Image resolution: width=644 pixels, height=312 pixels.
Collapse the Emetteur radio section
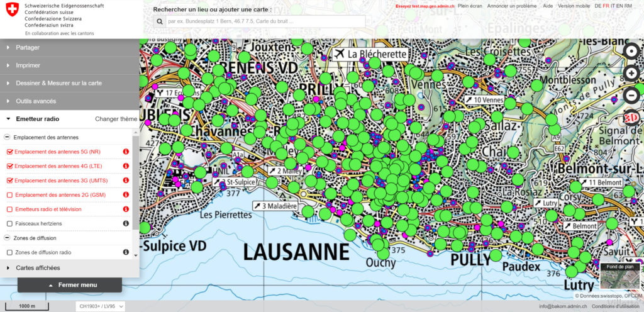[x=37, y=119]
